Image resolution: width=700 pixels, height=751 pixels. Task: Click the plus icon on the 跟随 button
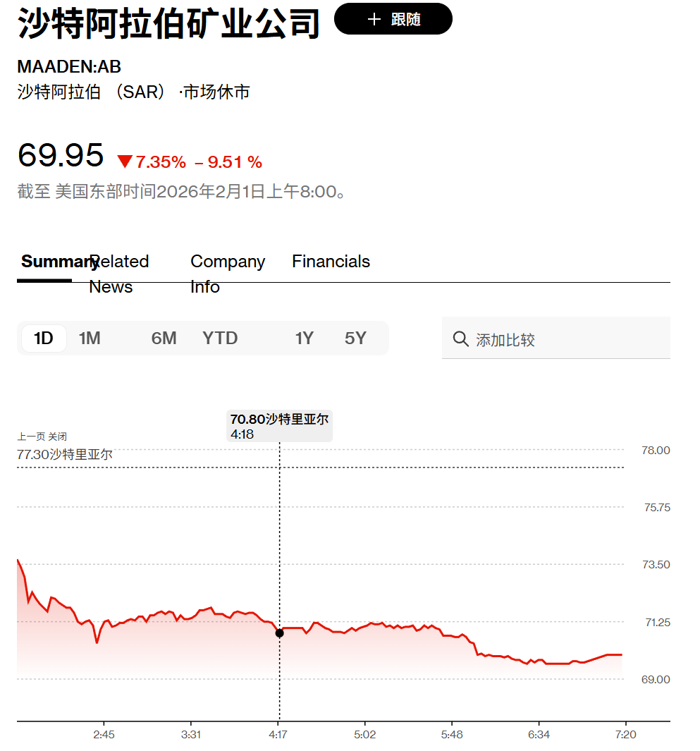(x=373, y=18)
